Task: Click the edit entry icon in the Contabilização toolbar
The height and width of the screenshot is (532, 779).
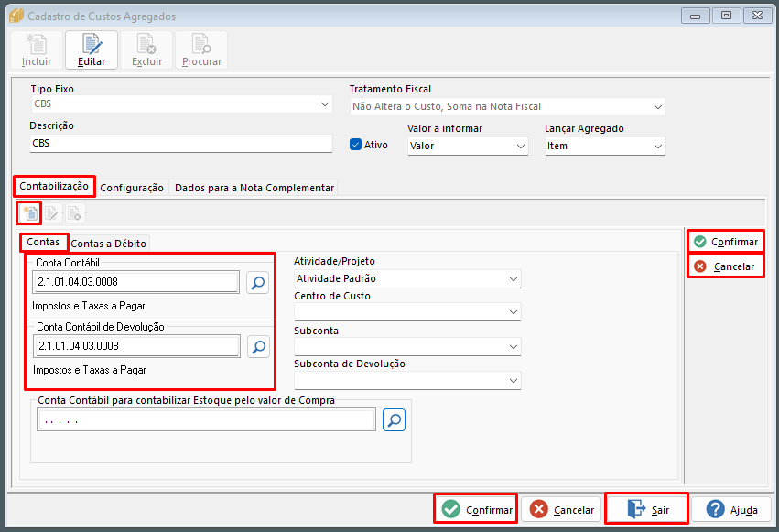Action: click(52, 213)
